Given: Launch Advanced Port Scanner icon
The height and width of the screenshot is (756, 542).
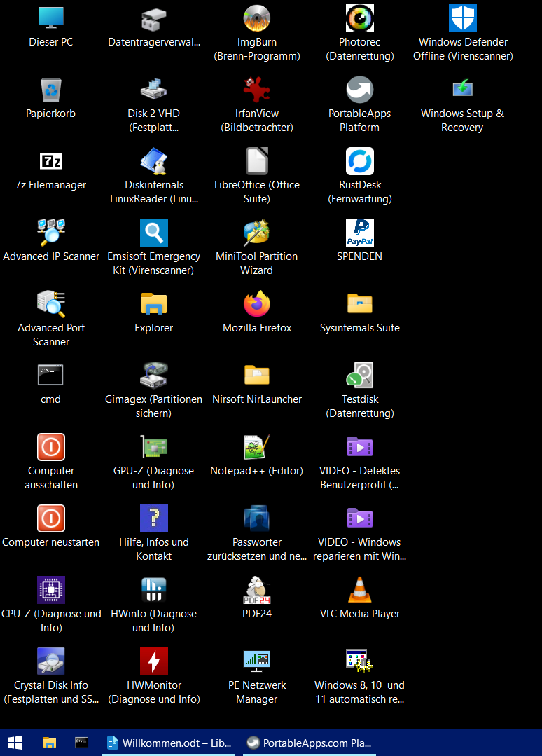Looking at the screenshot, I should pyautogui.click(x=51, y=304).
